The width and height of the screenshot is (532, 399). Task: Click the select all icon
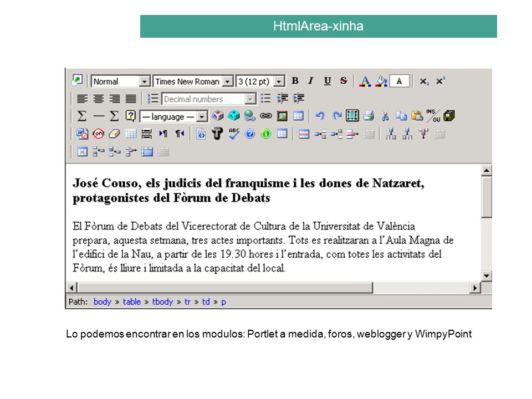coord(352,116)
